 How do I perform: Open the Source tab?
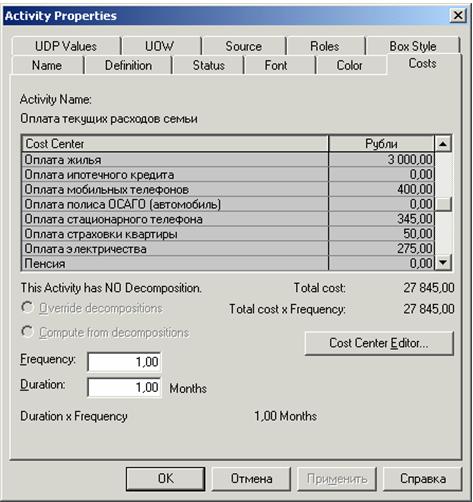point(244,46)
